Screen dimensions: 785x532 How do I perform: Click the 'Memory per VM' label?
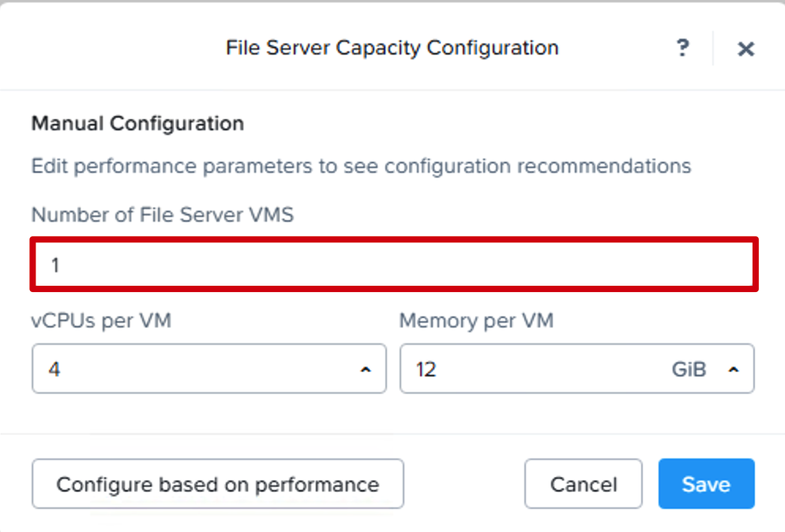coord(476,320)
